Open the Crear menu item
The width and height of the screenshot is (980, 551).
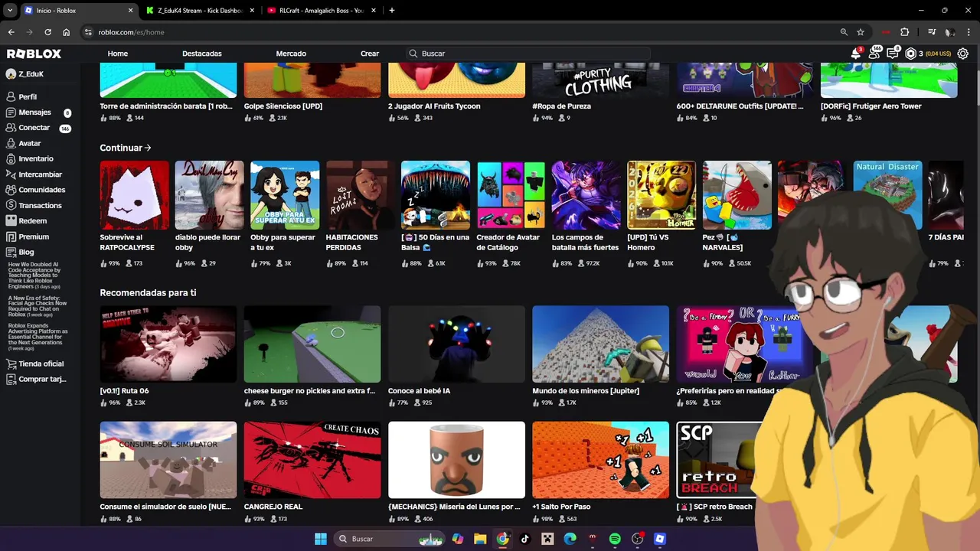coord(370,54)
